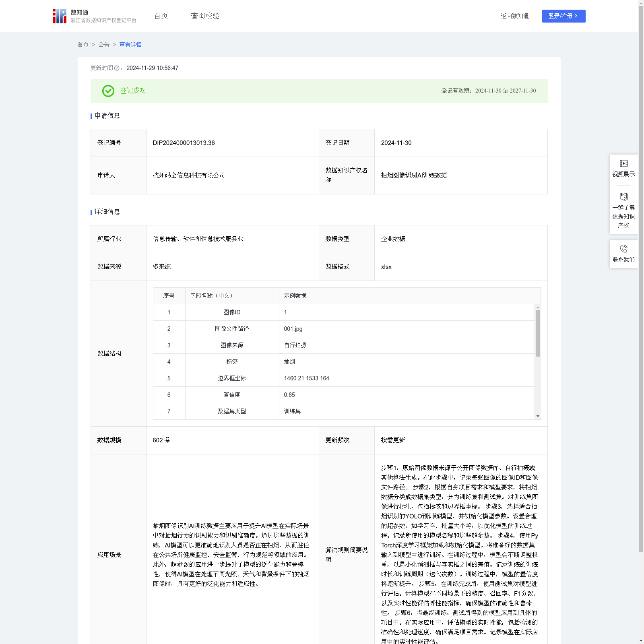644x644 pixels.
Task: Click the 一键了解数据知识产权 book icon
Action: click(623, 197)
